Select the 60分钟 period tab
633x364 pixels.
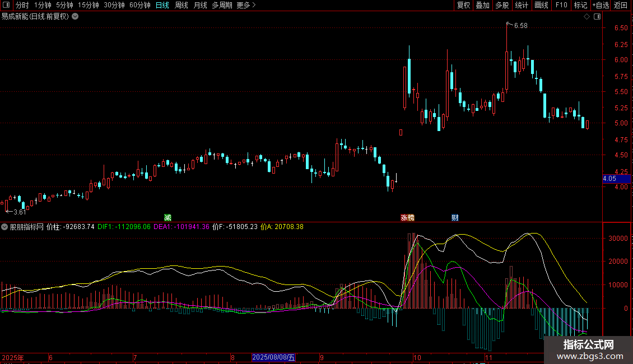tap(139, 5)
